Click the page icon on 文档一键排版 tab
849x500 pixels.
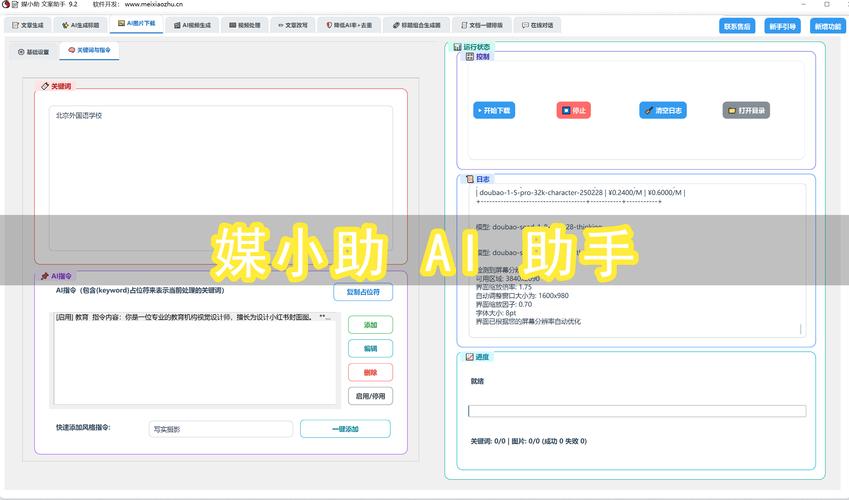464,25
